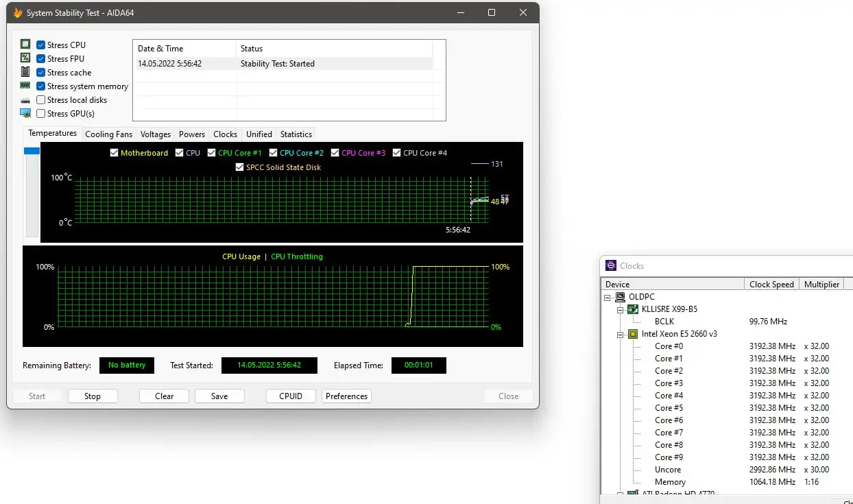The height and width of the screenshot is (504, 853).
Task: Toggle CPU Core #3 graph checkbox
Action: (x=335, y=153)
